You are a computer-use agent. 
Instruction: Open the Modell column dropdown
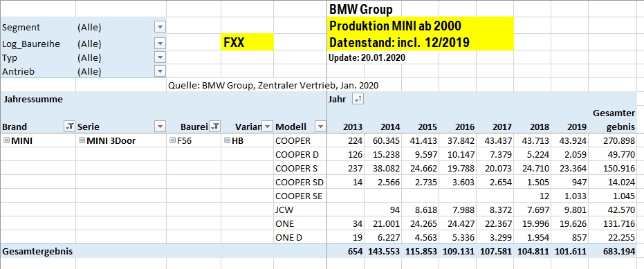click(320, 127)
